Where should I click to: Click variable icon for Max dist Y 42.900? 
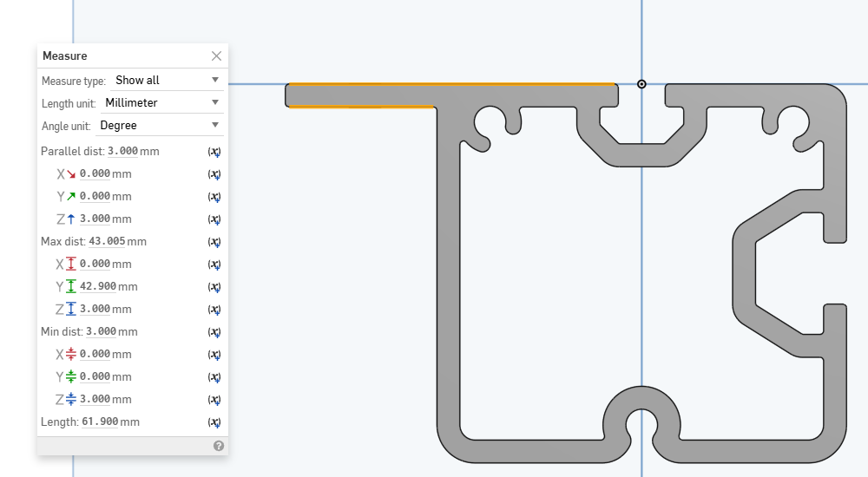click(x=214, y=286)
